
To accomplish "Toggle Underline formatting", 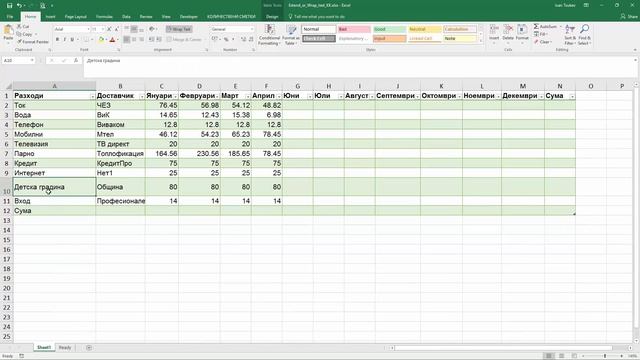I will coord(72,40).
